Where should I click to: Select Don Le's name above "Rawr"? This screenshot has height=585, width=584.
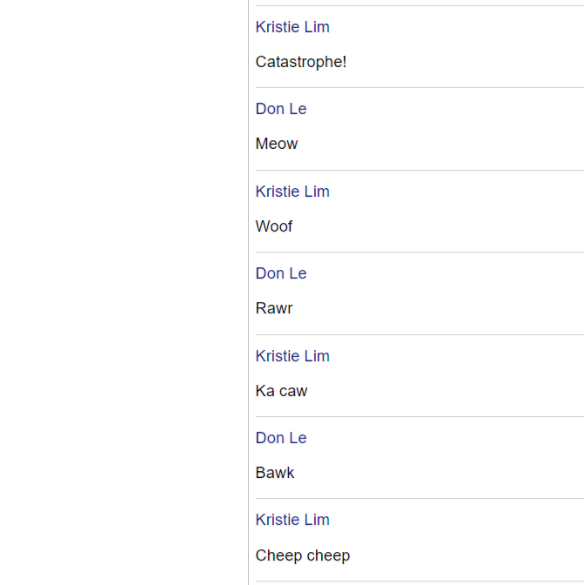pos(281,273)
